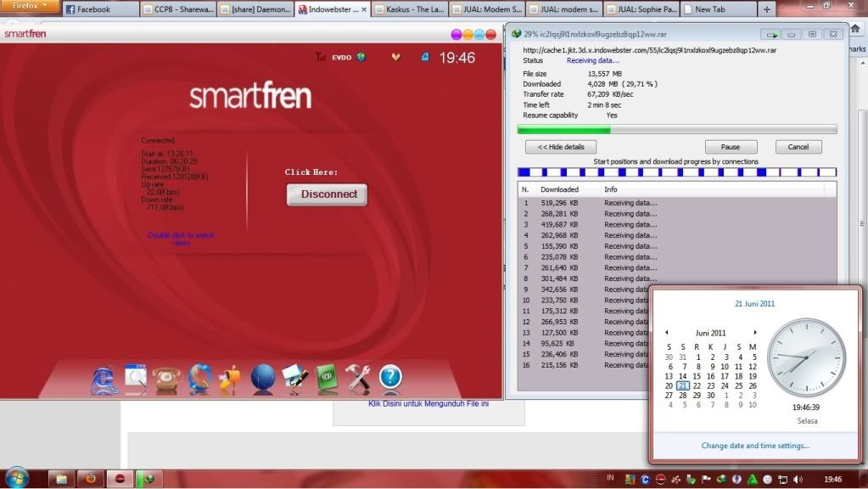The width and height of the screenshot is (868, 489).
Task: Click the green arrow button in download title bar
Action: coord(770,34)
